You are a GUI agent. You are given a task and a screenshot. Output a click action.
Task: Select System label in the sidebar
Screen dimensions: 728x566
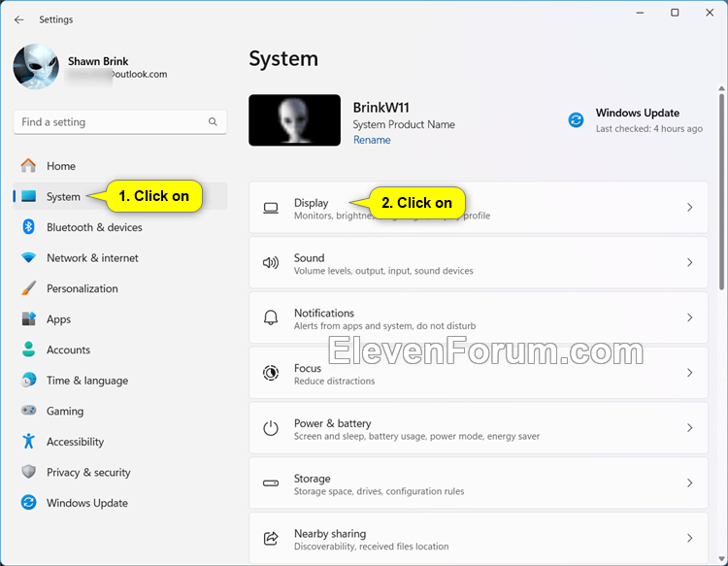[x=63, y=196]
